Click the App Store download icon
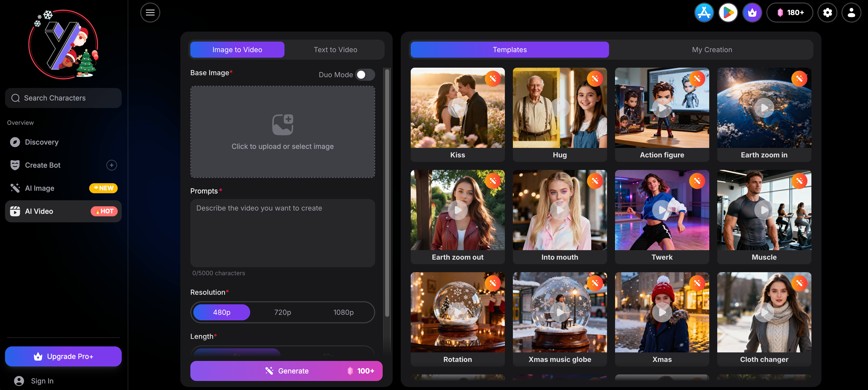The image size is (868, 390). 704,13
